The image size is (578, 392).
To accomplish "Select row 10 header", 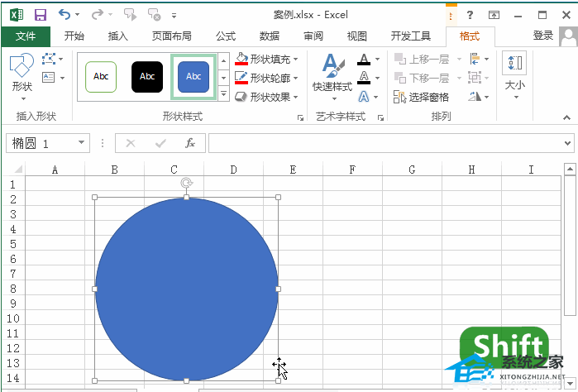I will 13,318.
